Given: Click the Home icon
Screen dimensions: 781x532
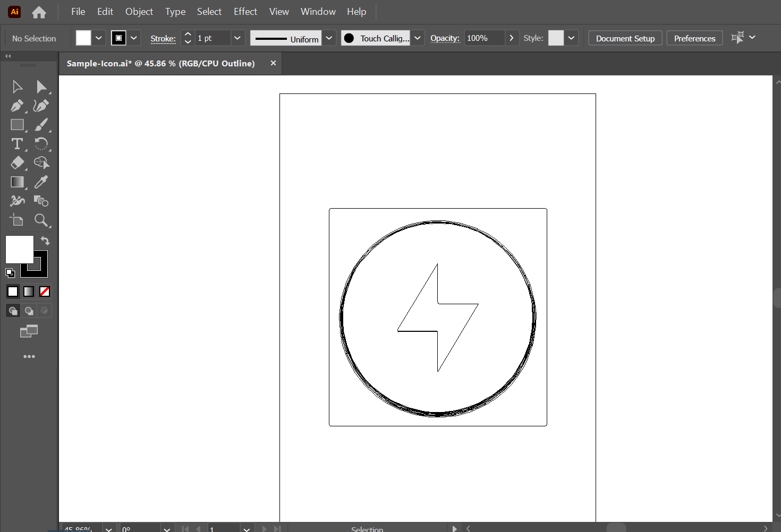Looking at the screenshot, I should (x=39, y=12).
